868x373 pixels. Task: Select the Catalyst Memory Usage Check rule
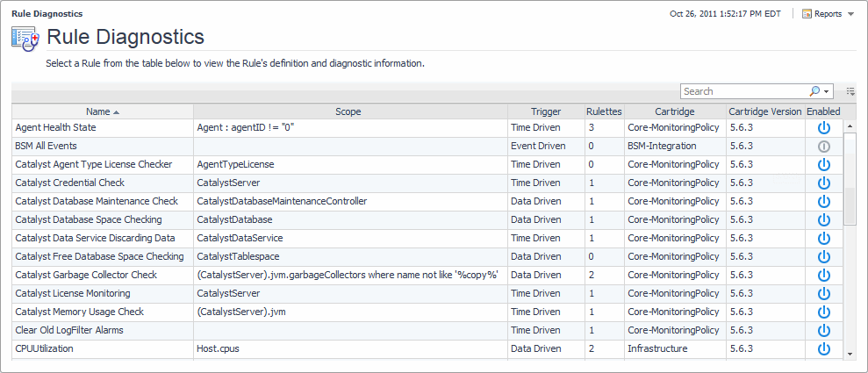pos(80,312)
